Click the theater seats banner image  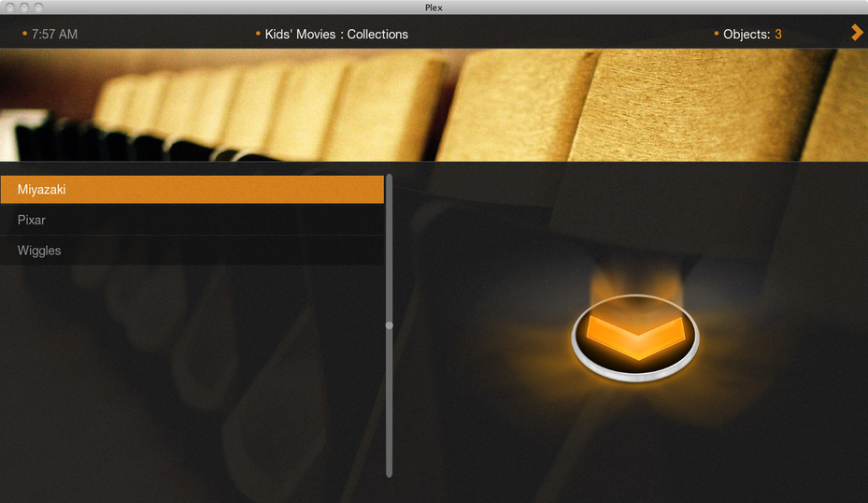(x=434, y=106)
